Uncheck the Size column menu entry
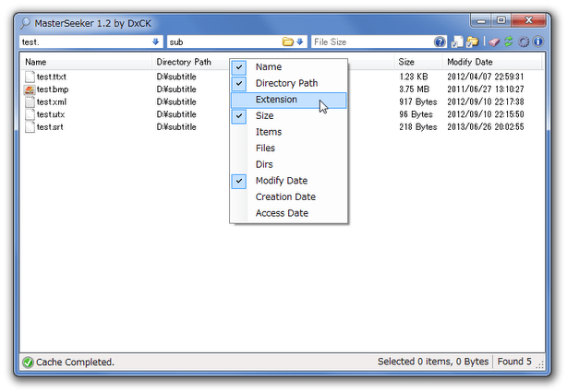Viewport: 567px width, 392px height. click(288, 116)
